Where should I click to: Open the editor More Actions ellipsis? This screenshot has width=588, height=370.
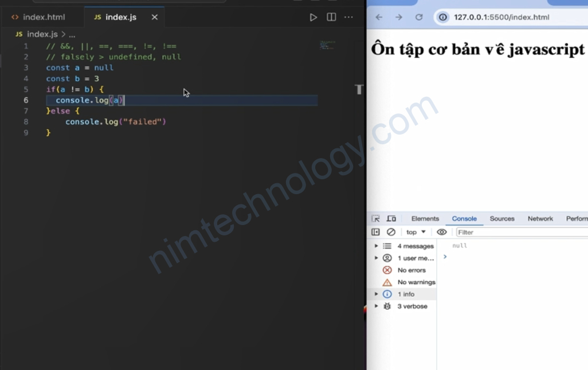pyautogui.click(x=348, y=17)
